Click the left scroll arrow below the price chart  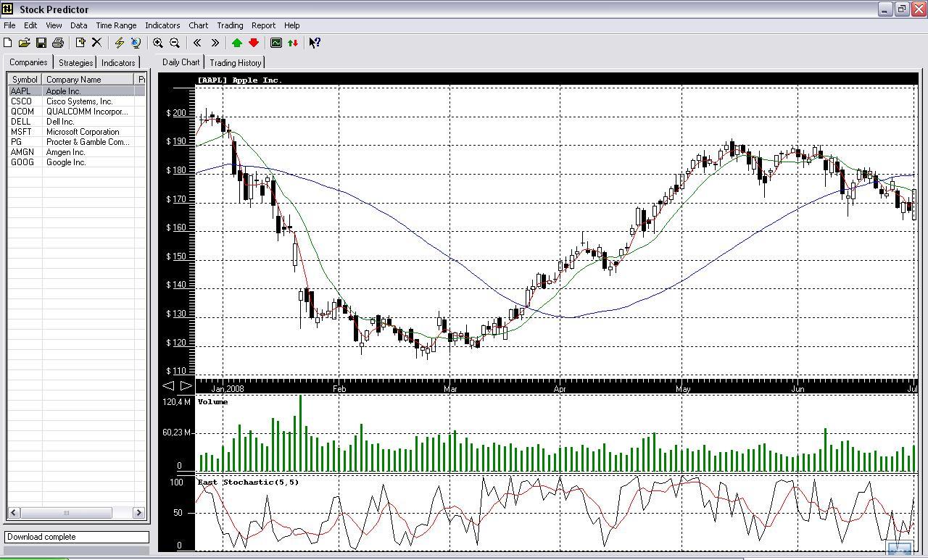click(168, 385)
